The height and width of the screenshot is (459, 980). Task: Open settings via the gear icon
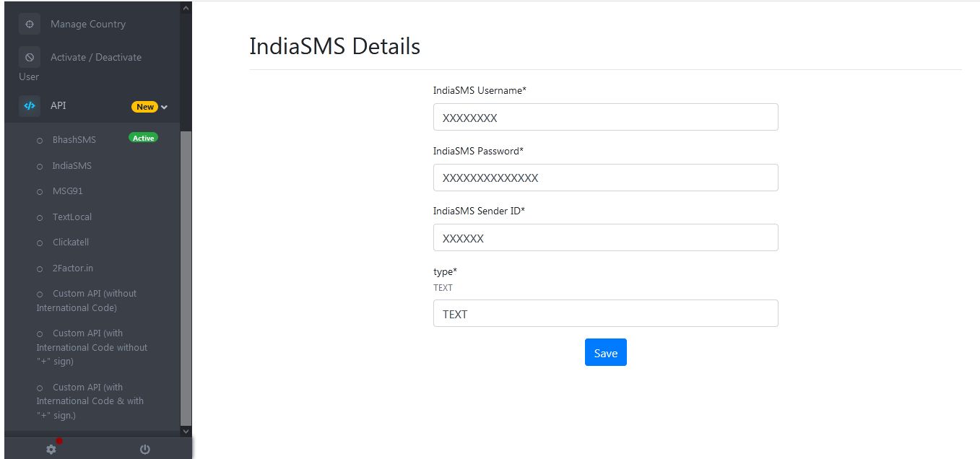point(51,449)
